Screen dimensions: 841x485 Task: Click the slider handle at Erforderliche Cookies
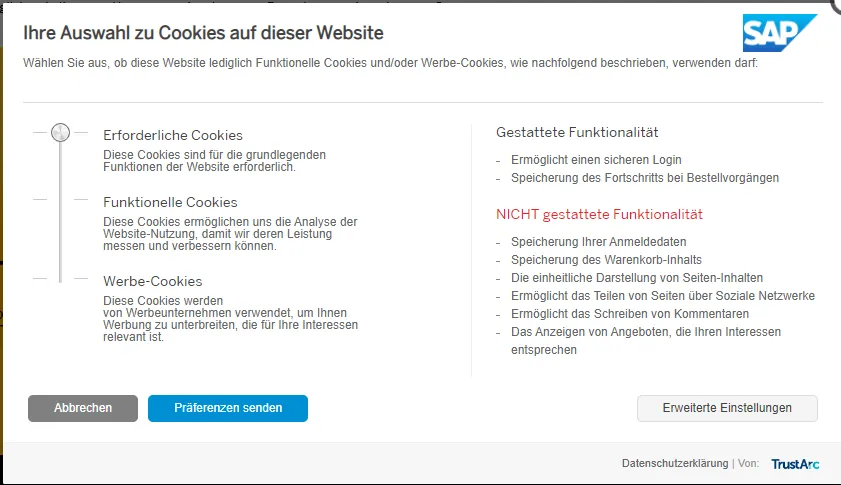(x=60, y=132)
